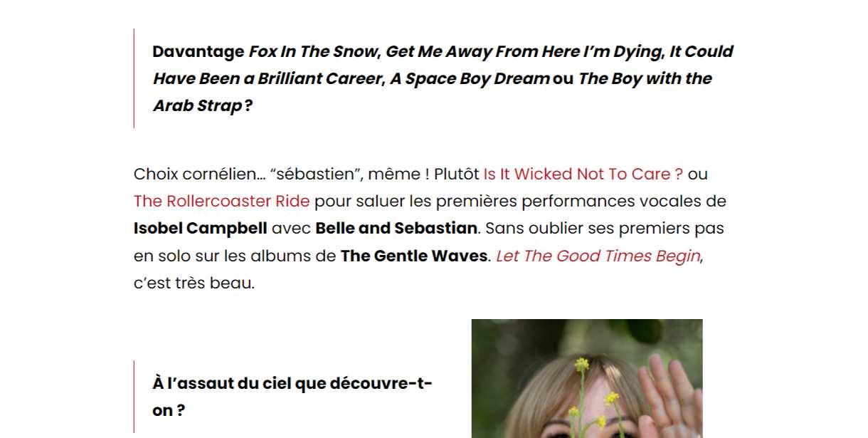Click the word Davantage in the quote

click(x=199, y=51)
